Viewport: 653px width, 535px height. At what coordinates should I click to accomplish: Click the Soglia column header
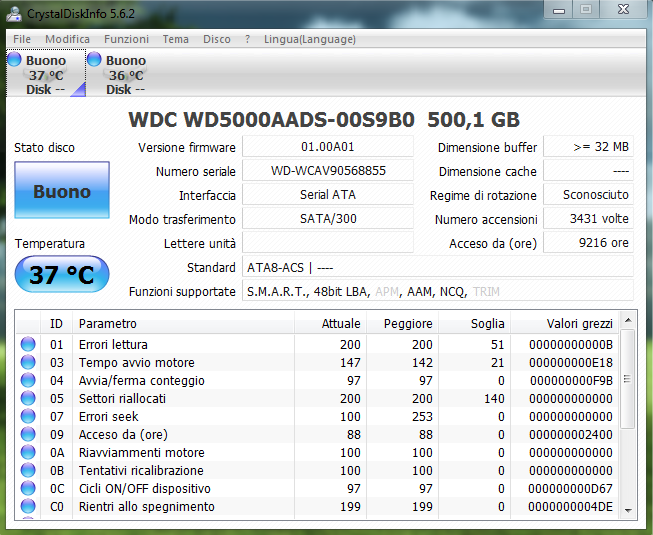click(475, 323)
